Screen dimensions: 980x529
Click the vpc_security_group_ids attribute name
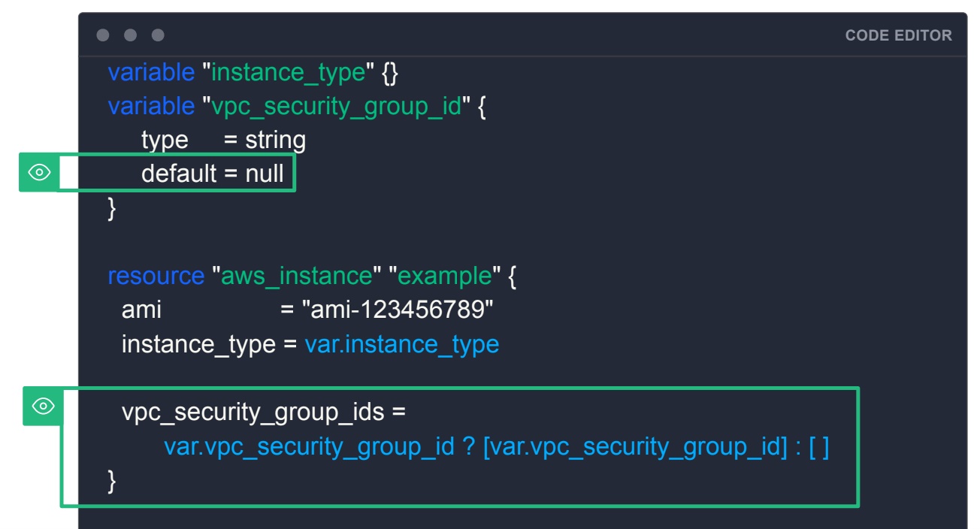(x=253, y=413)
